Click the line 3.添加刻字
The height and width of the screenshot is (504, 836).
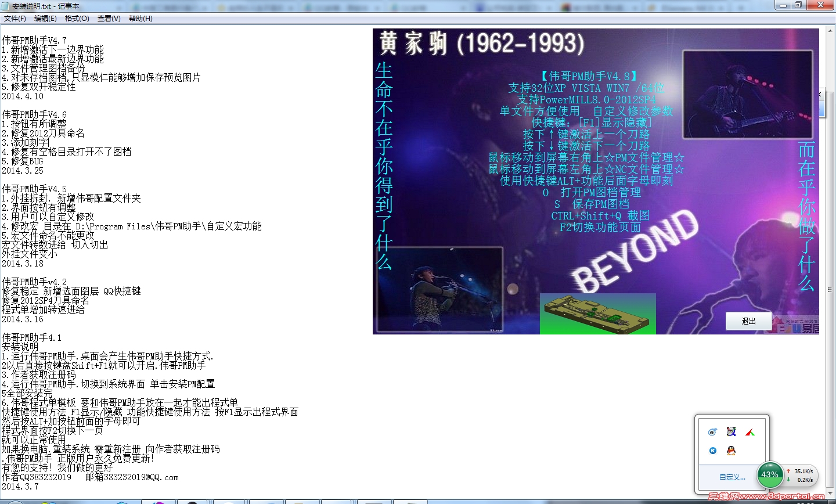point(25,143)
